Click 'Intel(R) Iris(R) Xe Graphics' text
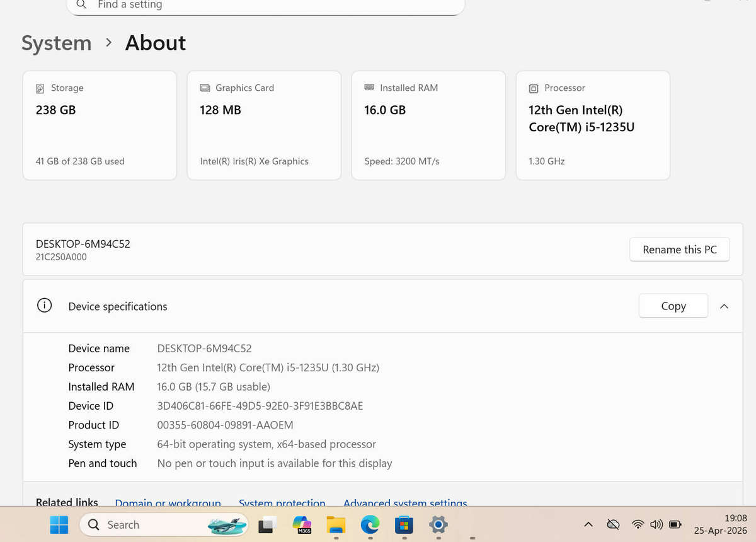 (x=255, y=161)
